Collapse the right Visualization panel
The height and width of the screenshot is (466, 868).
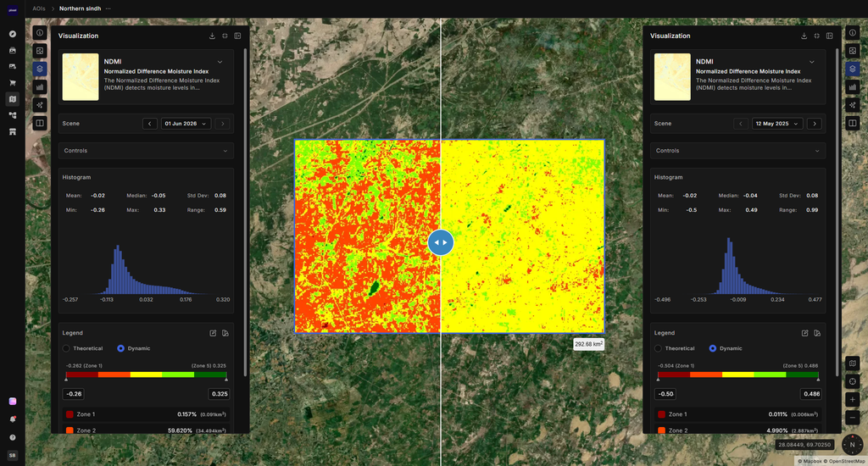(x=816, y=36)
